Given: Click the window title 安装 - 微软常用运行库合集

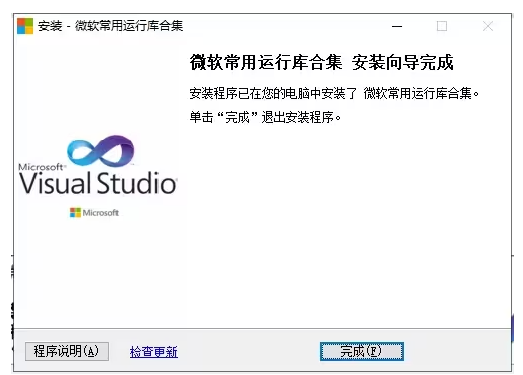Looking at the screenshot, I should 110,26.
